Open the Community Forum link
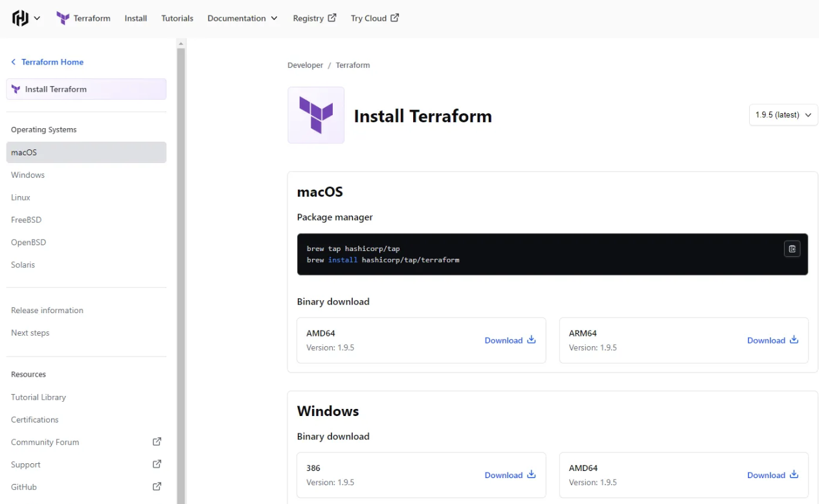 [x=45, y=442]
